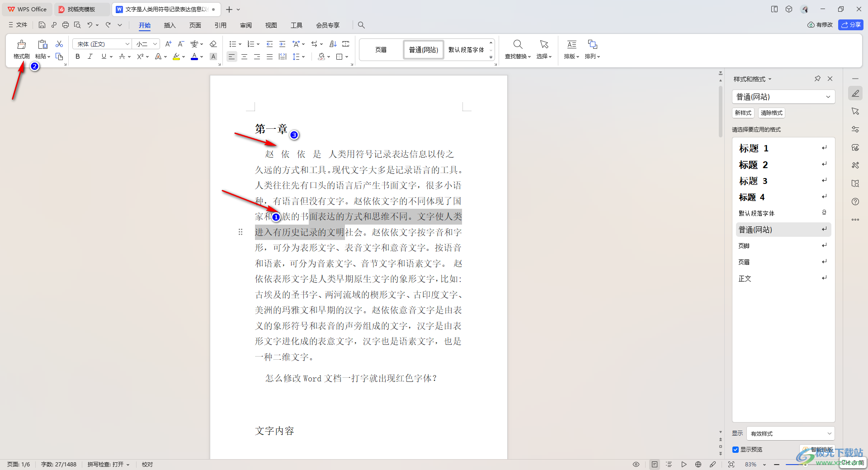The height and width of the screenshot is (470, 868).
Task: Activate the Format Painter (格式刷) tool
Action: 21,49
